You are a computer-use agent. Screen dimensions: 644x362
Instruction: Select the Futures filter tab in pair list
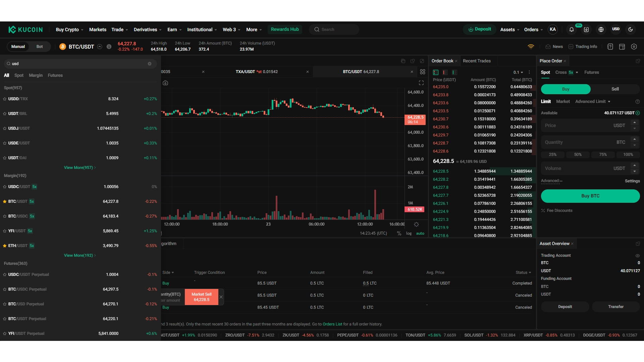(55, 75)
